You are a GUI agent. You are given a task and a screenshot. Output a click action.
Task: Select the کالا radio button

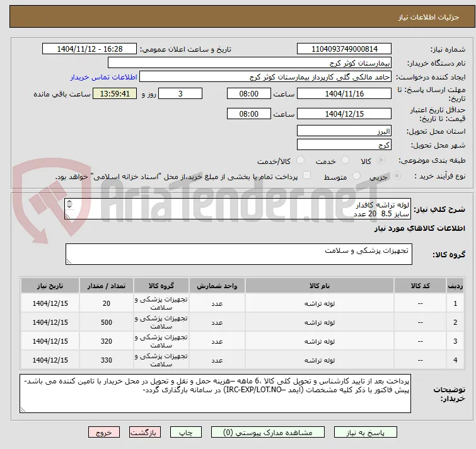[x=381, y=160]
